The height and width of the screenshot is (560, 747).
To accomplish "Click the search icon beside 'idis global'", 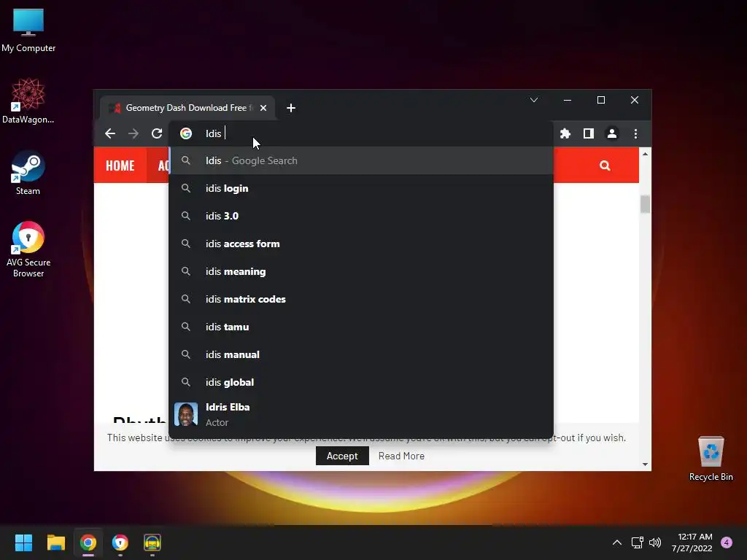I will [186, 382].
